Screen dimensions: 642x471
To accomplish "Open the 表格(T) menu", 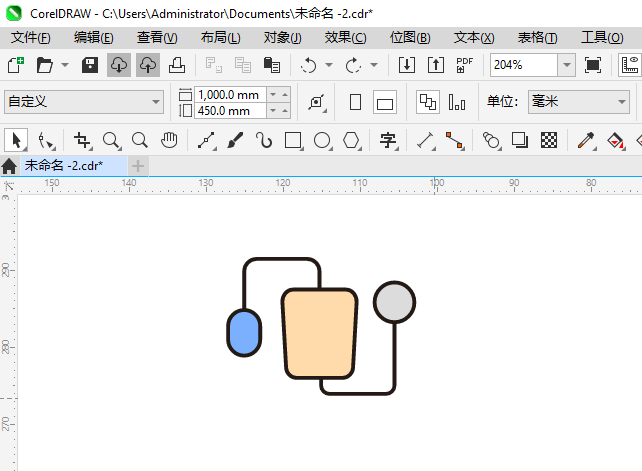I will (x=537, y=38).
